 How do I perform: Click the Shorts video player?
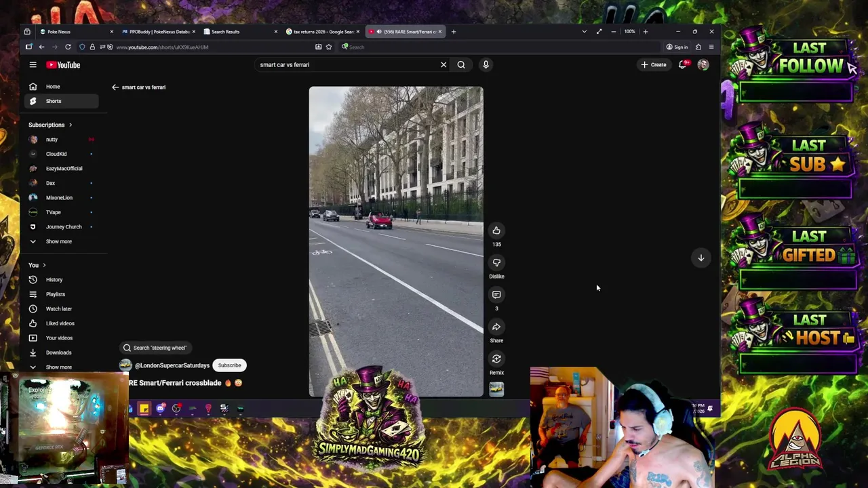[x=396, y=241]
